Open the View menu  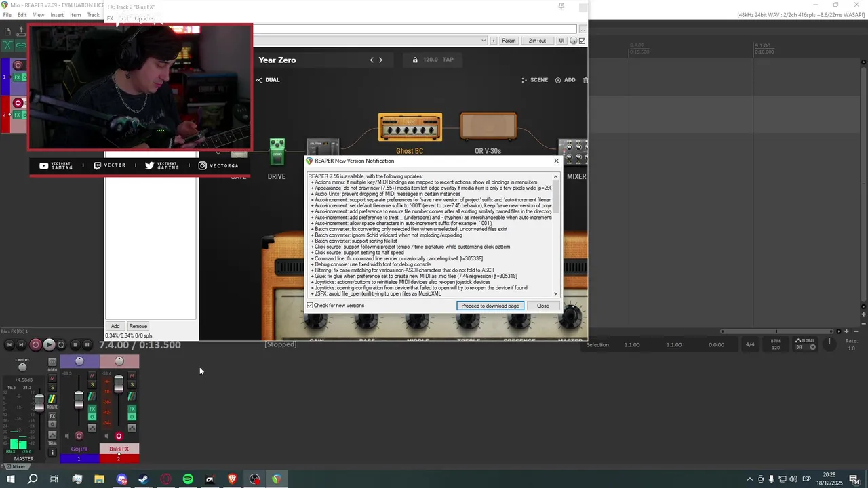click(39, 15)
